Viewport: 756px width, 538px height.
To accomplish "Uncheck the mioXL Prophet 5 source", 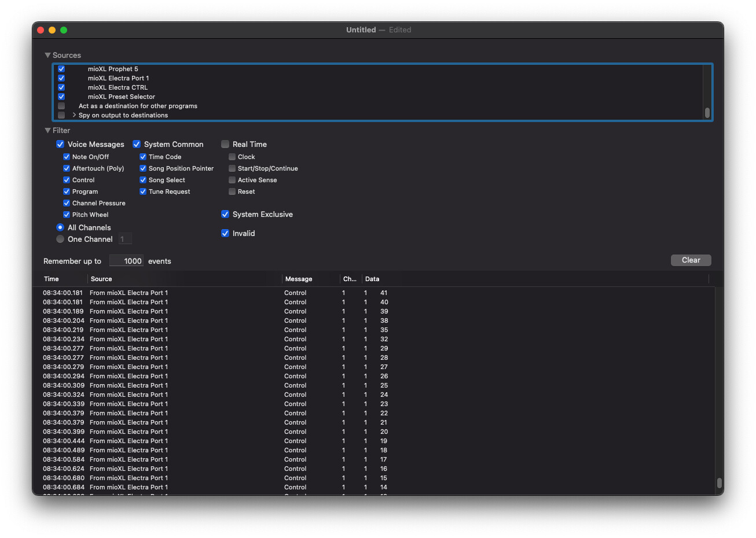I will (61, 69).
